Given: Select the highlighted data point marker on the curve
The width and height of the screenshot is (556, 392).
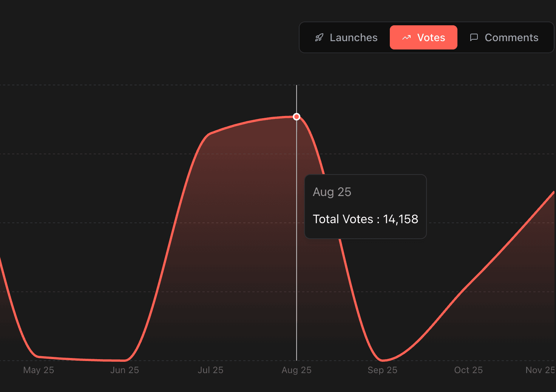Looking at the screenshot, I should 297,117.
